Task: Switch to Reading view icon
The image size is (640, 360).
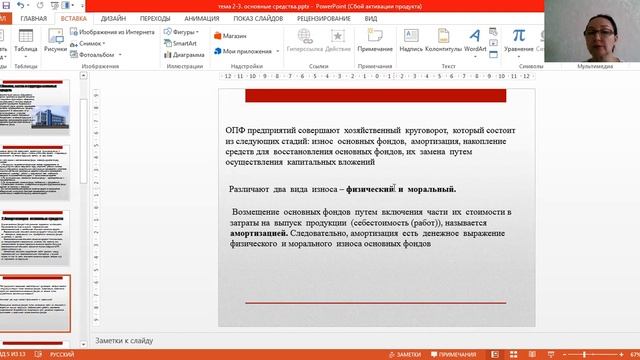Action: coord(532,354)
